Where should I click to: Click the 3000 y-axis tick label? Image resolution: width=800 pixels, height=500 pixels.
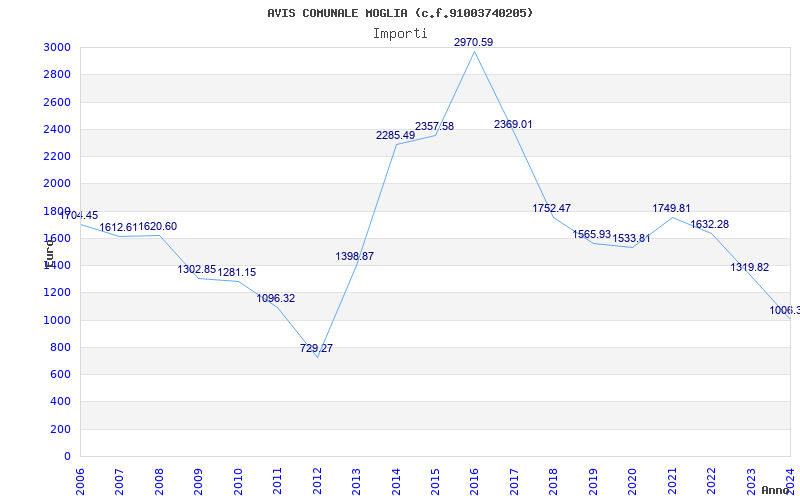point(57,47)
